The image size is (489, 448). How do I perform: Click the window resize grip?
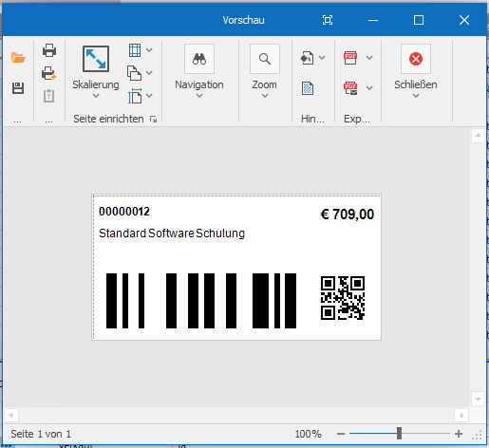(477, 436)
